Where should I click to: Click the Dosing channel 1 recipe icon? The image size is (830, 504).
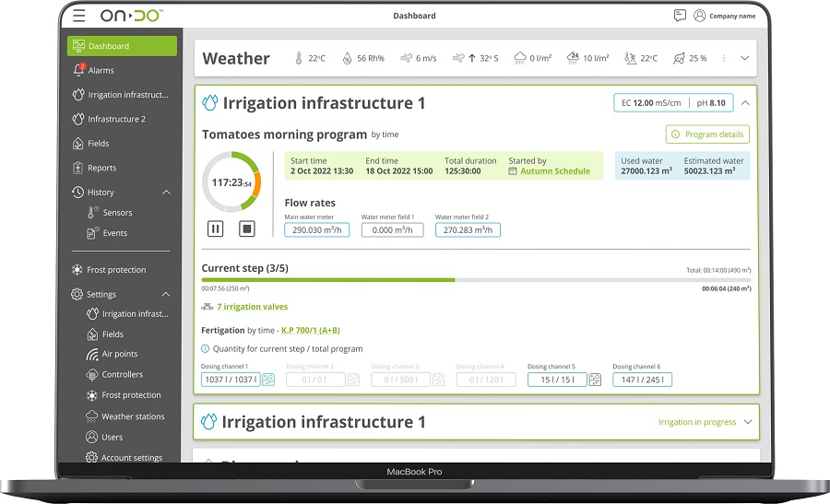point(268,380)
